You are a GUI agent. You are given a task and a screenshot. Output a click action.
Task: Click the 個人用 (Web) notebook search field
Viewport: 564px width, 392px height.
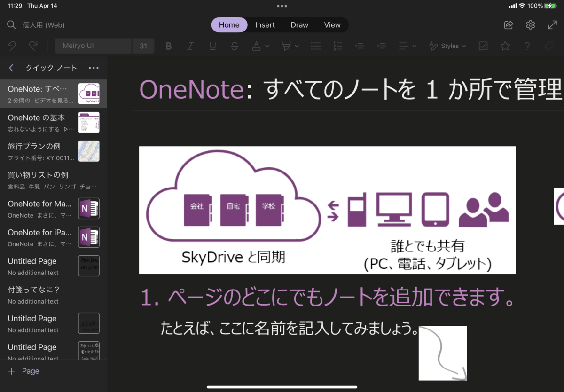[44, 25]
